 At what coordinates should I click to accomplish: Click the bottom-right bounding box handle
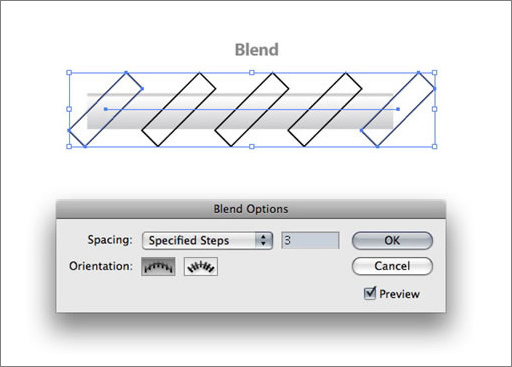click(435, 146)
